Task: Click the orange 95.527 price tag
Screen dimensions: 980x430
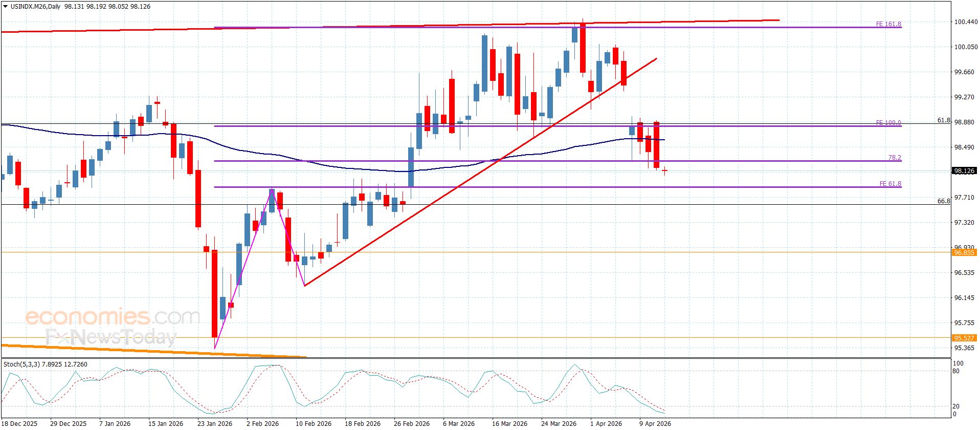Action: pos(964,338)
